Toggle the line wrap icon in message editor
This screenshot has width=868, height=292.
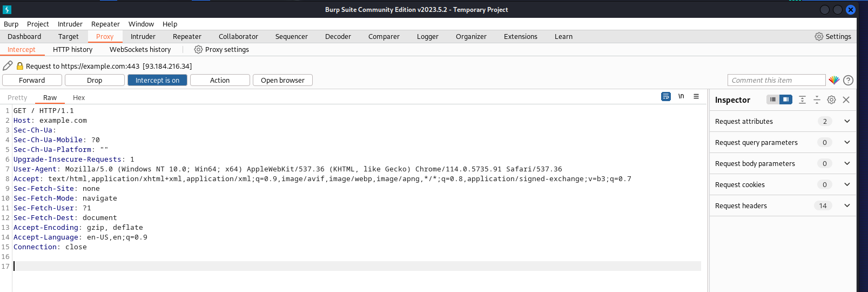(666, 96)
